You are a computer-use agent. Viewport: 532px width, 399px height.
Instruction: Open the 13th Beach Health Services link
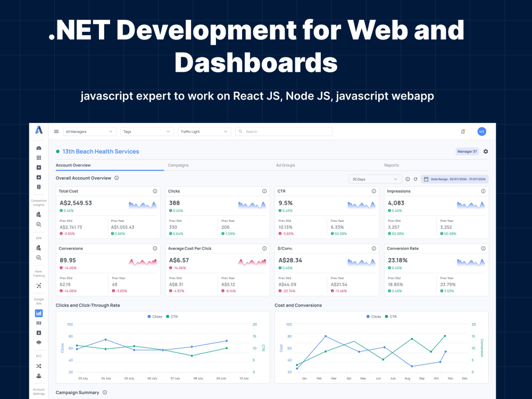(x=101, y=152)
